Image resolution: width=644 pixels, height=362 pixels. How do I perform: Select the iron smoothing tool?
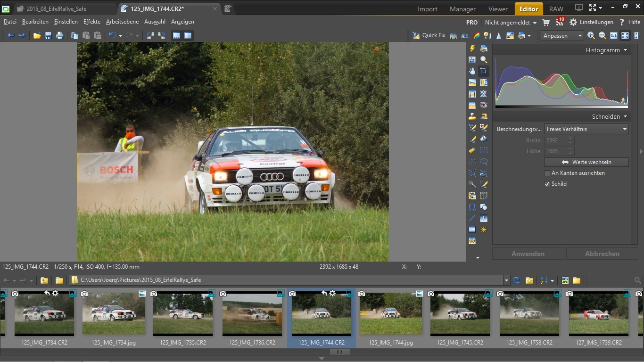484,116
